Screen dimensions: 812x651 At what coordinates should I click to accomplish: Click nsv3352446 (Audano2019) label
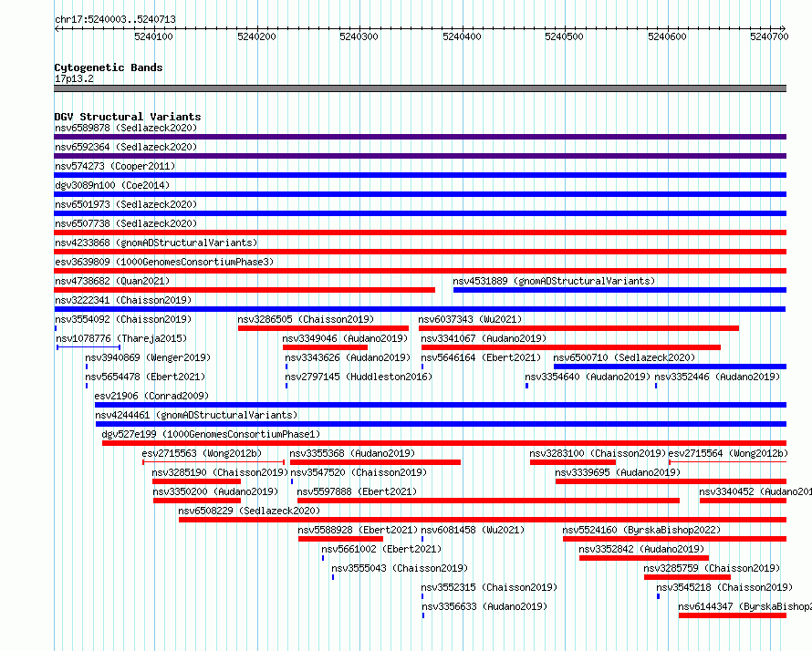pyautogui.click(x=717, y=377)
